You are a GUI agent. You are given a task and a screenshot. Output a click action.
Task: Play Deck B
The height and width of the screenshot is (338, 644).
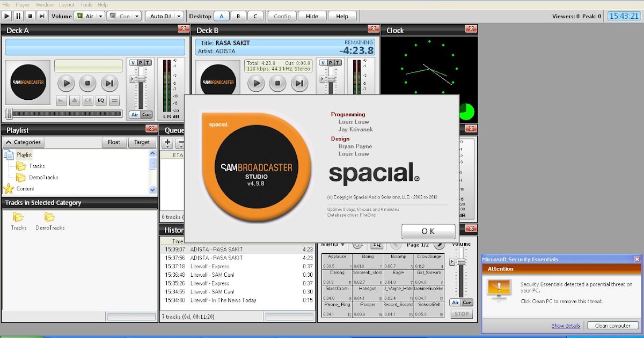(x=257, y=83)
